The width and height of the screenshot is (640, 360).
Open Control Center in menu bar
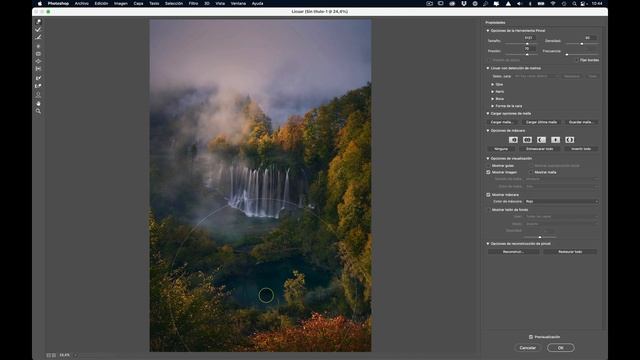pos(584,3)
